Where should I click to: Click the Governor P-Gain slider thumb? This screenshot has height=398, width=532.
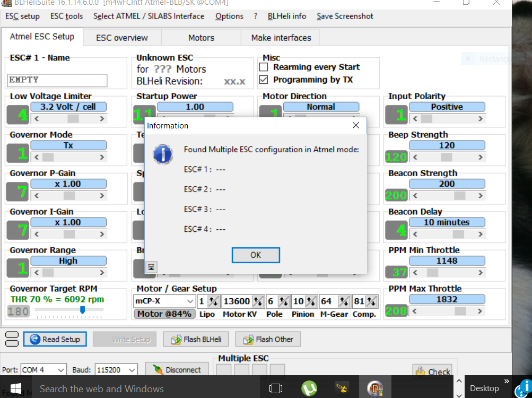click(x=69, y=196)
